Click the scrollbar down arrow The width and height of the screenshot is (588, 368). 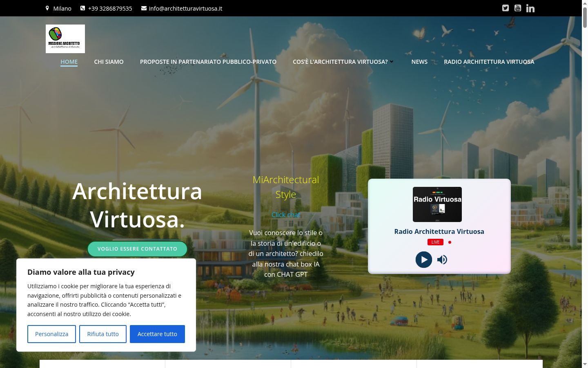[585, 364]
